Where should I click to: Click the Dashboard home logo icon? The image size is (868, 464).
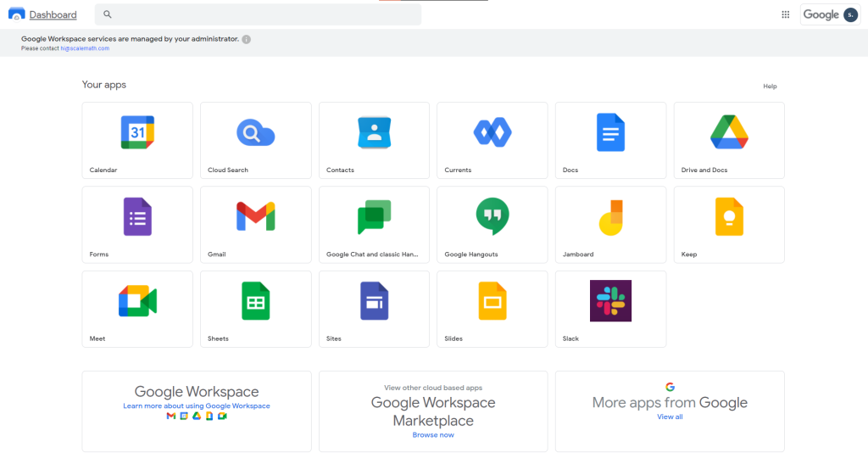pyautogui.click(x=17, y=14)
